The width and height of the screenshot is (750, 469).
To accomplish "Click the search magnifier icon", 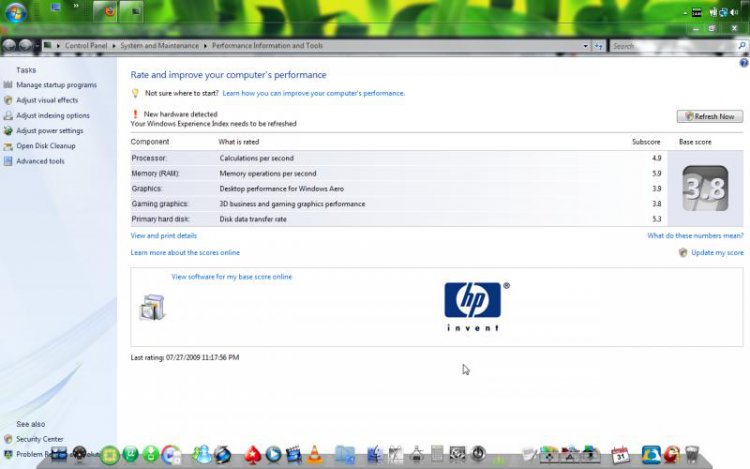I will click(742, 45).
